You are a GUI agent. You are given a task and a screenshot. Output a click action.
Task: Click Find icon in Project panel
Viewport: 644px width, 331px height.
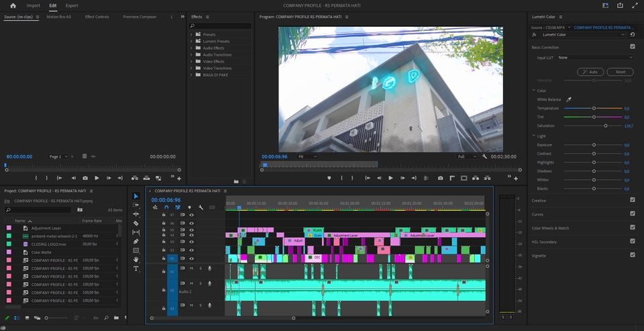coord(106,318)
